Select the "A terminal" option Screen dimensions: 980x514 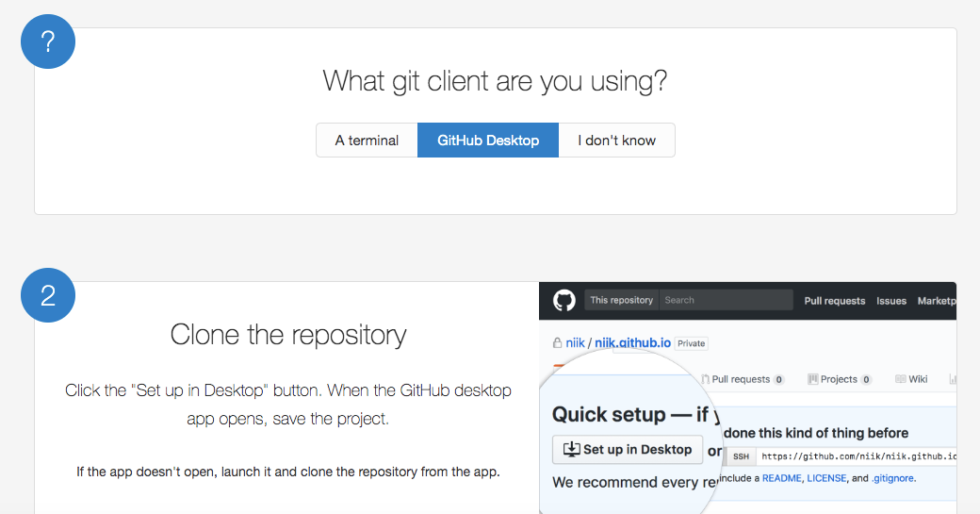367,141
